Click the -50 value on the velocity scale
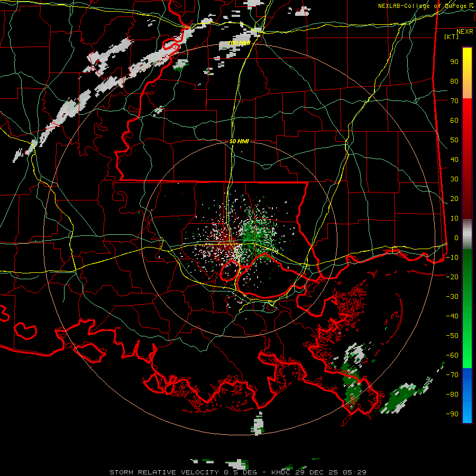This screenshot has width=476, height=476. tap(452, 336)
